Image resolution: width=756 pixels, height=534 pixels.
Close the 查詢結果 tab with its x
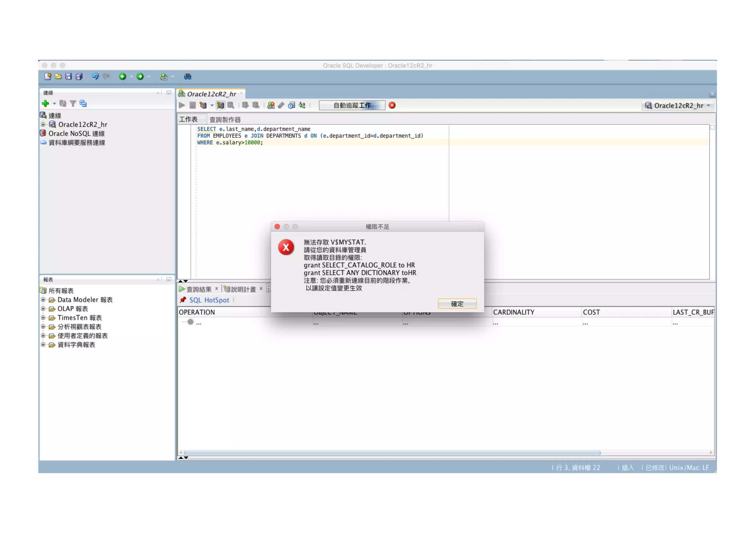(217, 289)
